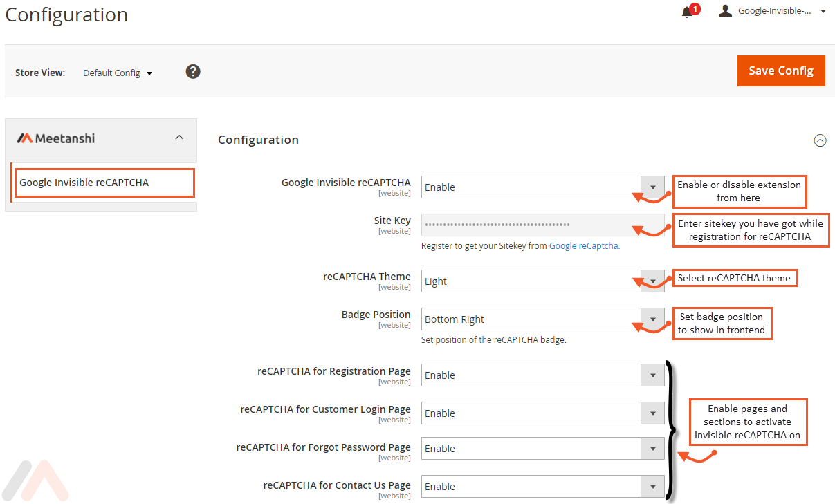Open reCAPTCHA for Contact Us Page dropdown
Screen dimensions: 835x504
(x=543, y=487)
